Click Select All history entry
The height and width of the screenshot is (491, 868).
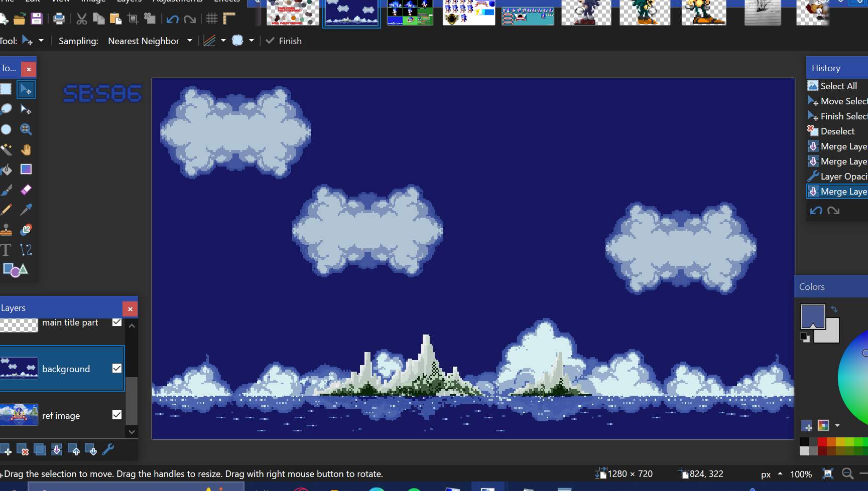[x=837, y=86]
